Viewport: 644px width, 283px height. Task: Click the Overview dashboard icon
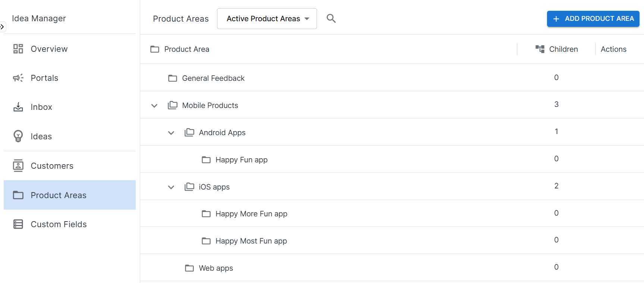[x=18, y=49]
